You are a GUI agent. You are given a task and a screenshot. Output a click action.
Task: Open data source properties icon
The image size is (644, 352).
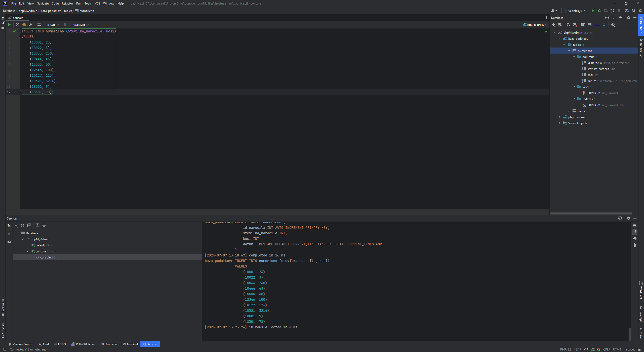tap(560, 25)
